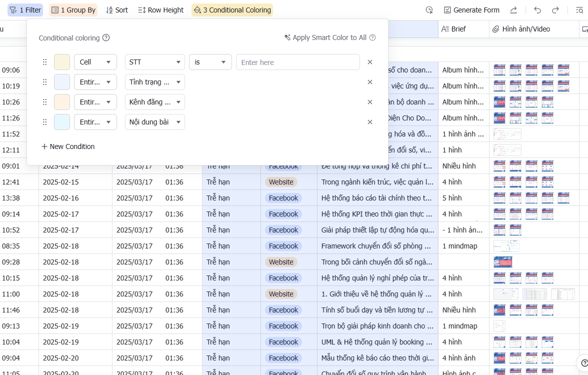Click comment column icon at far right header
588x375 pixels.
(x=584, y=29)
